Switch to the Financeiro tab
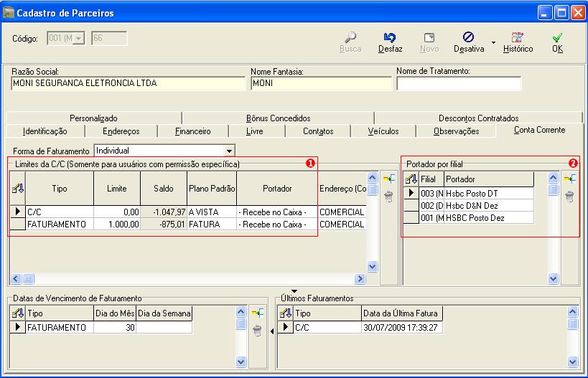588x378 pixels. coord(193,131)
